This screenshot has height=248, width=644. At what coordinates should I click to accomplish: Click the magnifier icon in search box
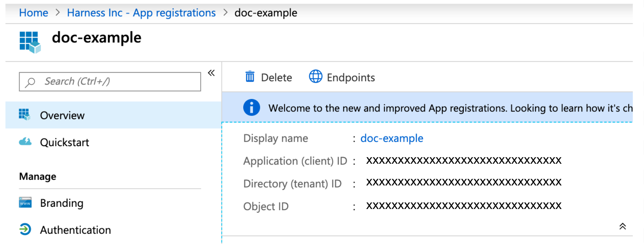pos(30,82)
